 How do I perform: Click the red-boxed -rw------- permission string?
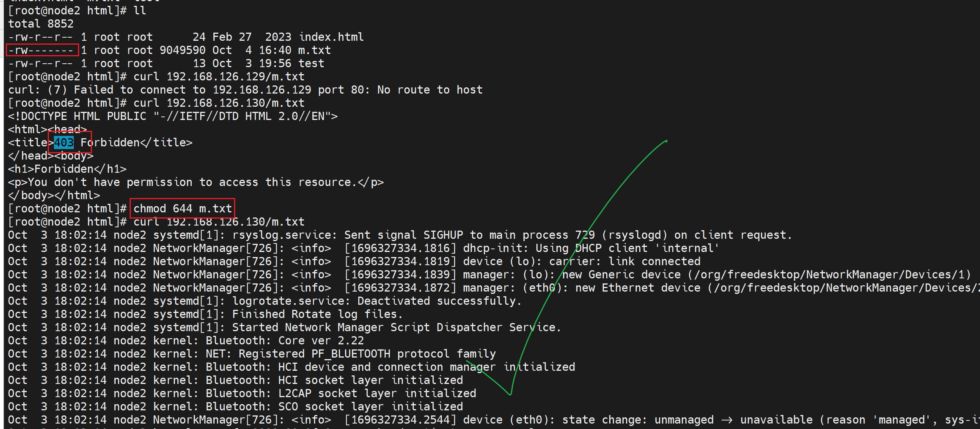[x=42, y=50]
